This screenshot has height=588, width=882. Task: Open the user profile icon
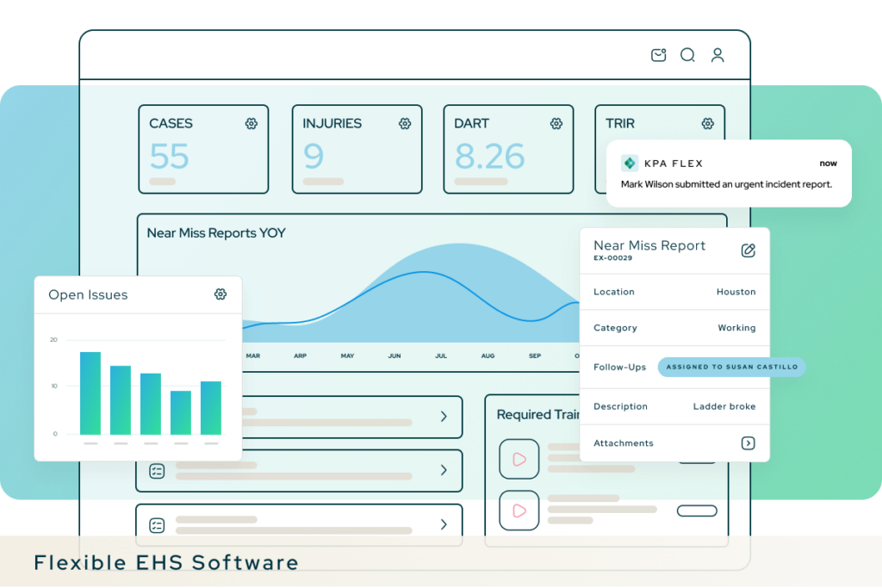[x=717, y=54]
